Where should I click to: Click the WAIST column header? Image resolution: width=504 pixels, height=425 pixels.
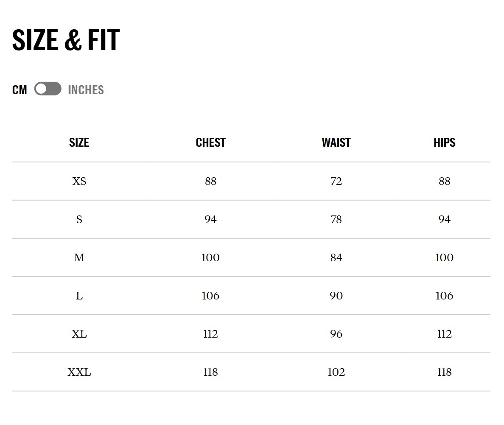(x=336, y=143)
